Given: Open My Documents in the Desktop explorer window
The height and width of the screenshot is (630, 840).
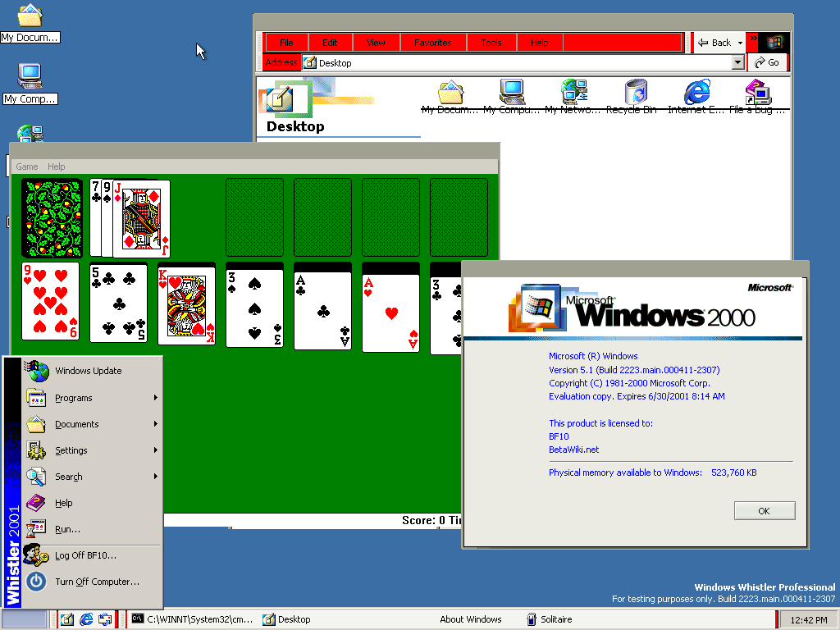Looking at the screenshot, I should click(x=450, y=97).
